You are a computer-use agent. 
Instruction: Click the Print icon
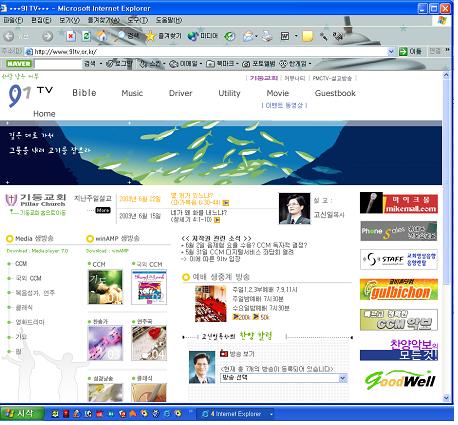(267, 36)
